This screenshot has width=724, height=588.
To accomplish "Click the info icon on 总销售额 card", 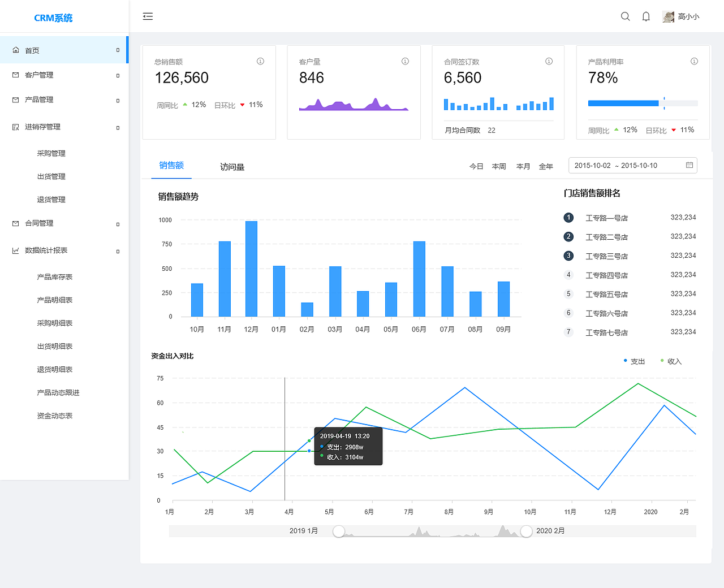I will (x=260, y=61).
